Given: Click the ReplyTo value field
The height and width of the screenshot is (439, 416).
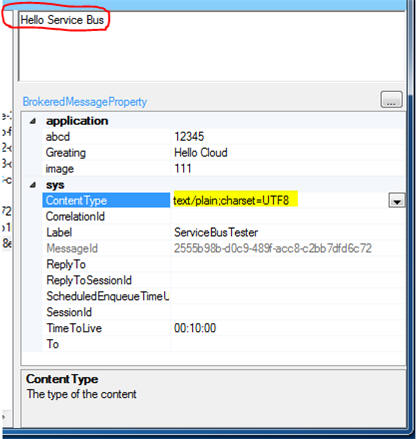Looking at the screenshot, I should click(x=288, y=264).
